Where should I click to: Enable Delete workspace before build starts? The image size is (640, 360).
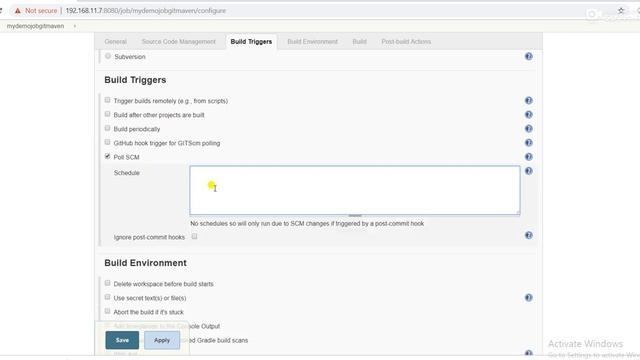tap(107, 283)
